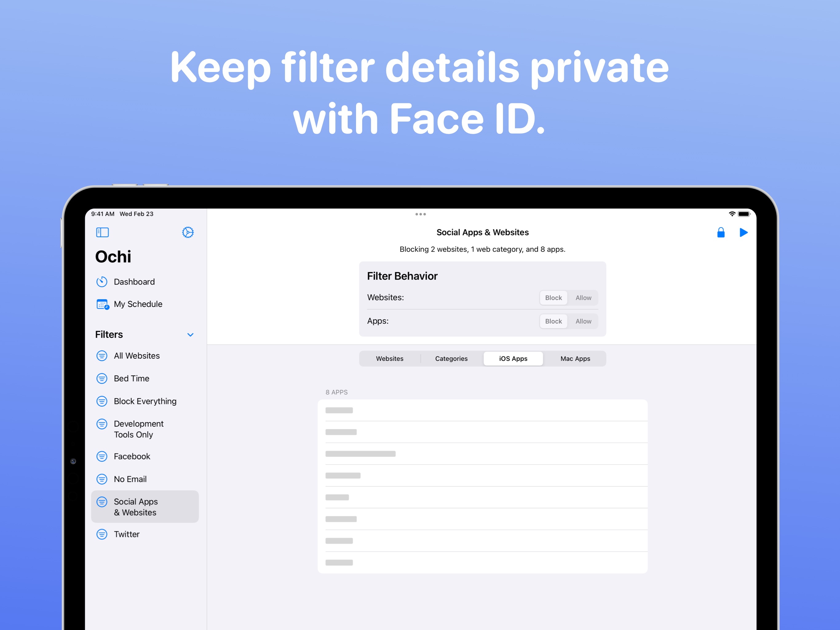Viewport: 840px width, 630px height.
Task: Select the Twitter filter
Action: pyautogui.click(x=126, y=534)
